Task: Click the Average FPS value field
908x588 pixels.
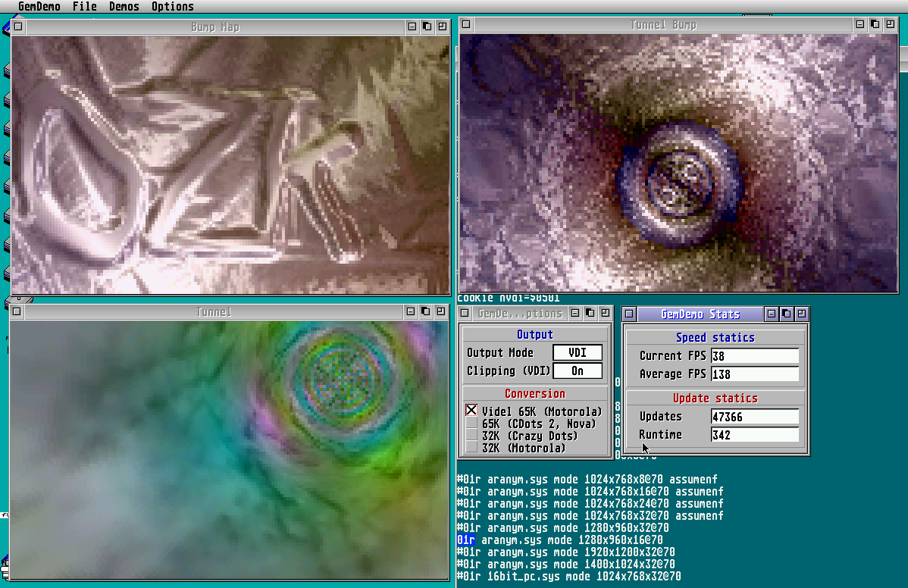Action: 754,374
